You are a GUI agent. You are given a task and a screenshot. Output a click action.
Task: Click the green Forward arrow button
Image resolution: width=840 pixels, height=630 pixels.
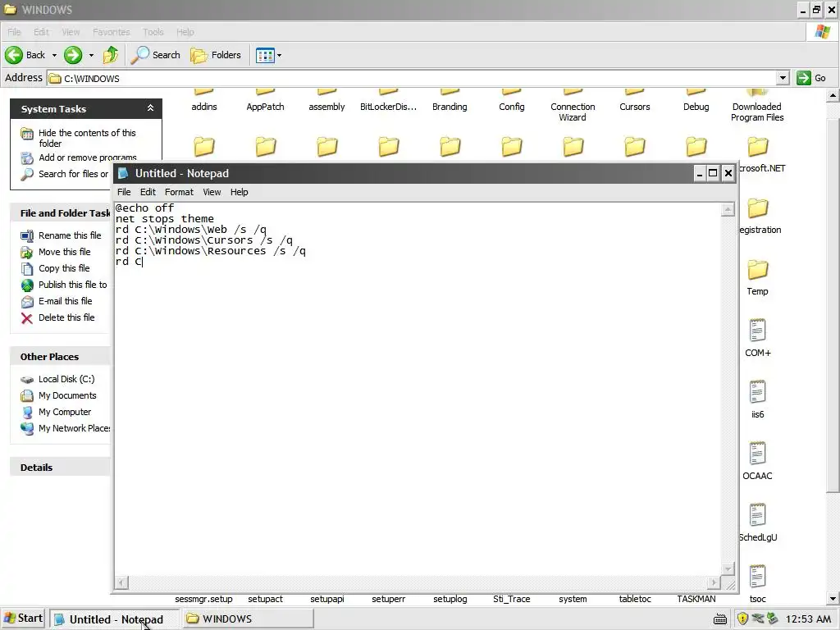coord(73,55)
